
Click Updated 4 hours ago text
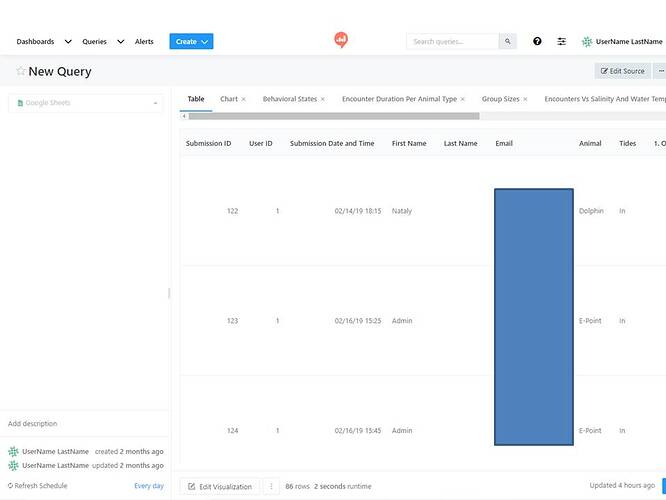coord(622,485)
